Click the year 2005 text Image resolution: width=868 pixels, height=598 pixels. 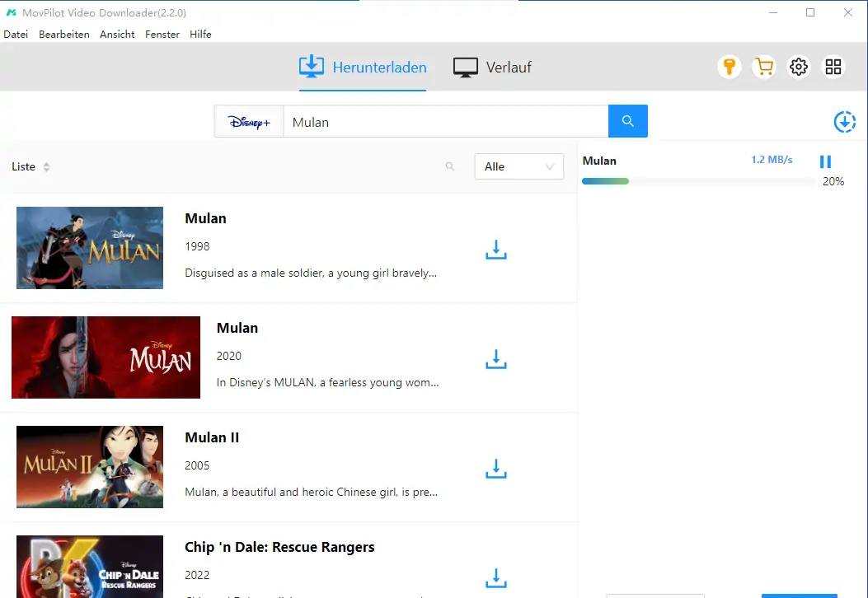[197, 465]
